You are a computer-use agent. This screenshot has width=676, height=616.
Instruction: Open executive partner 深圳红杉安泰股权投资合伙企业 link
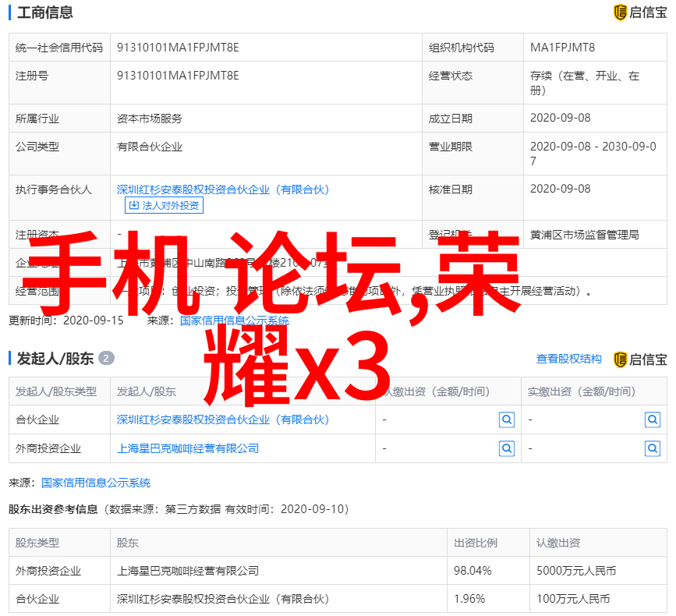tap(223, 189)
